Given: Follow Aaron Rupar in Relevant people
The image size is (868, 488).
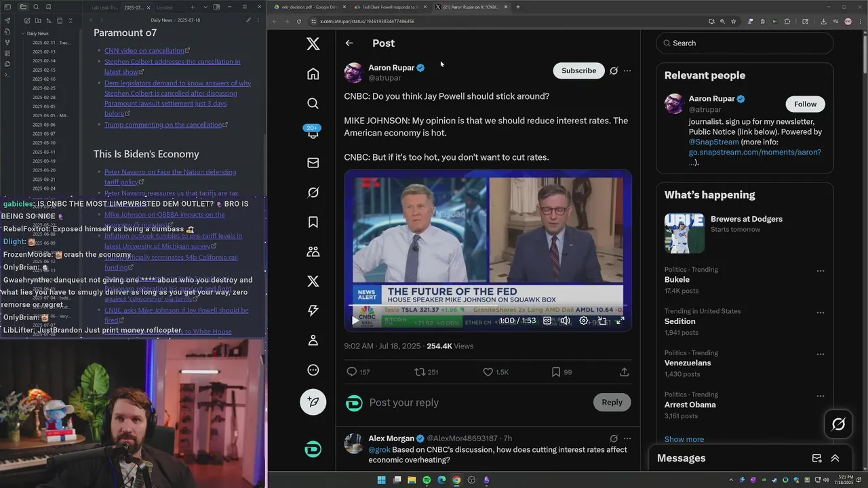Looking at the screenshot, I should tap(805, 104).
